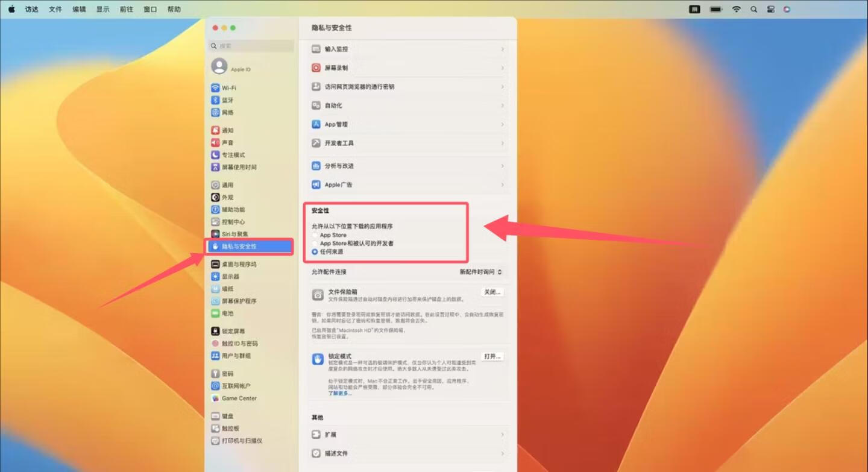Open the 允许配件连接 popup menu

480,272
